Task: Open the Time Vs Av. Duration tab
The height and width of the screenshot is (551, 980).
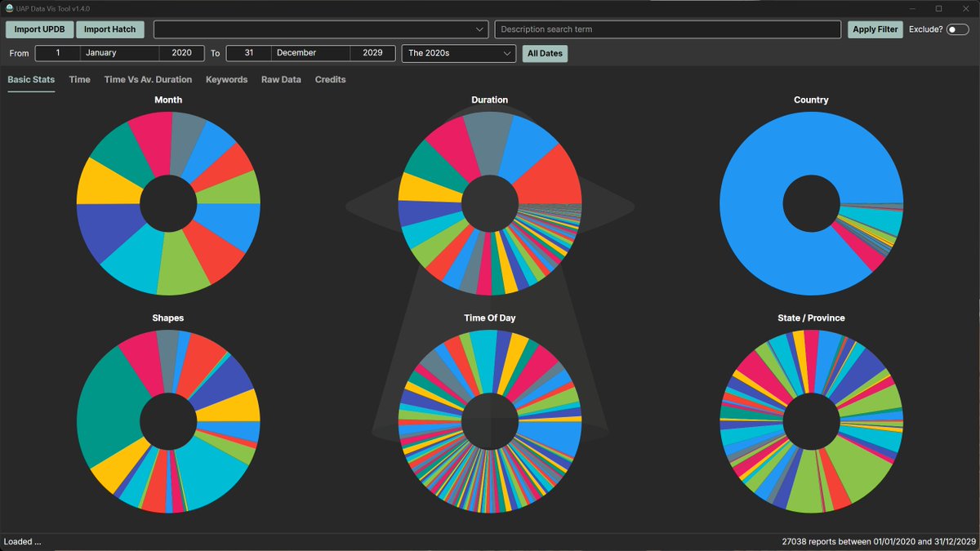Action: tap(148, 80)
